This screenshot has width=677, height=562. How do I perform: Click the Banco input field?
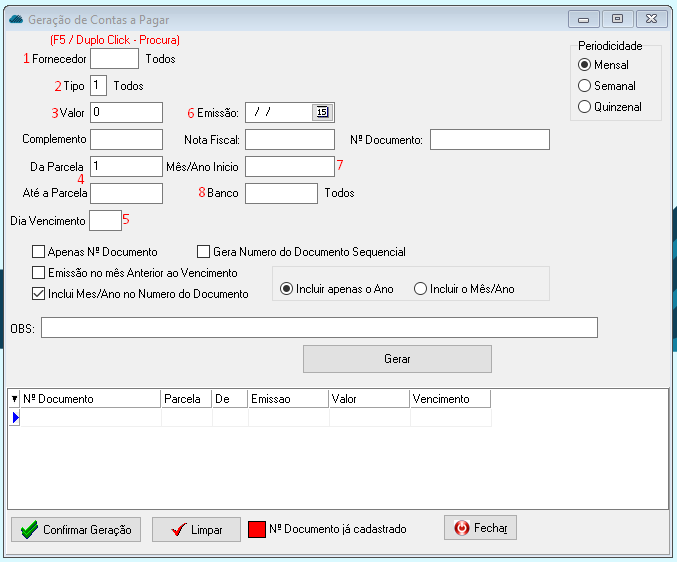click(281, 193)
